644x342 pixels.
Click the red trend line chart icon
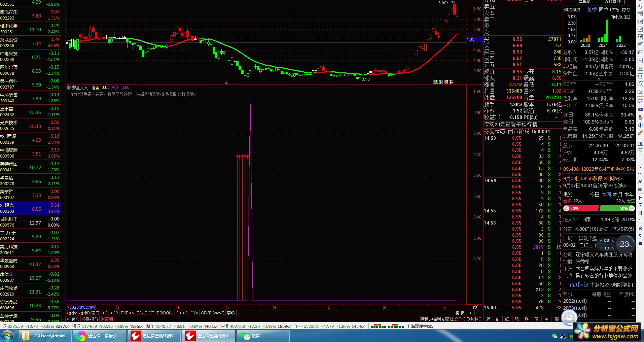coord(640,29)
